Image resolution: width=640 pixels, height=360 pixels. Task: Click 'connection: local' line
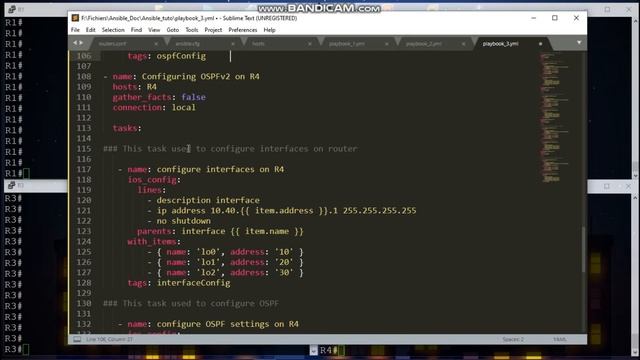coord(154,107)
